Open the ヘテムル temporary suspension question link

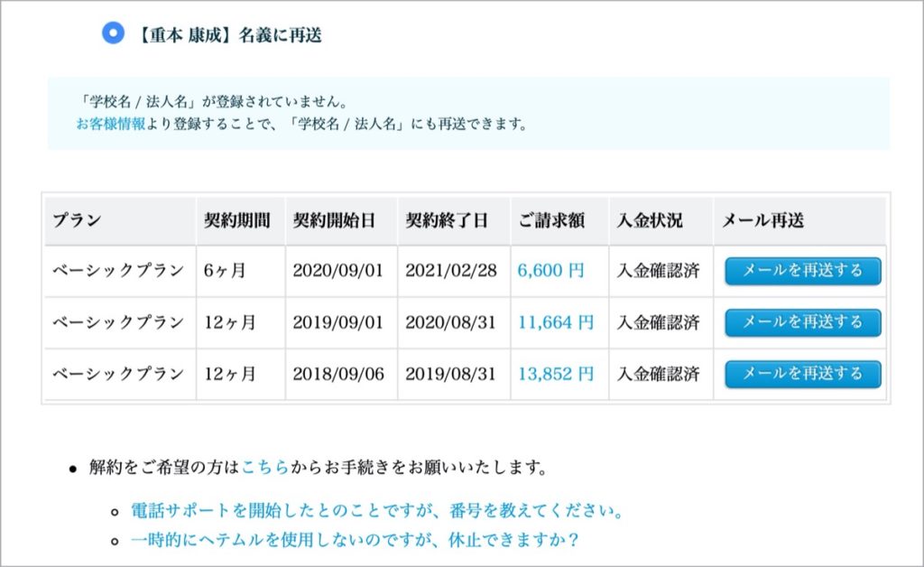point(355,540)
